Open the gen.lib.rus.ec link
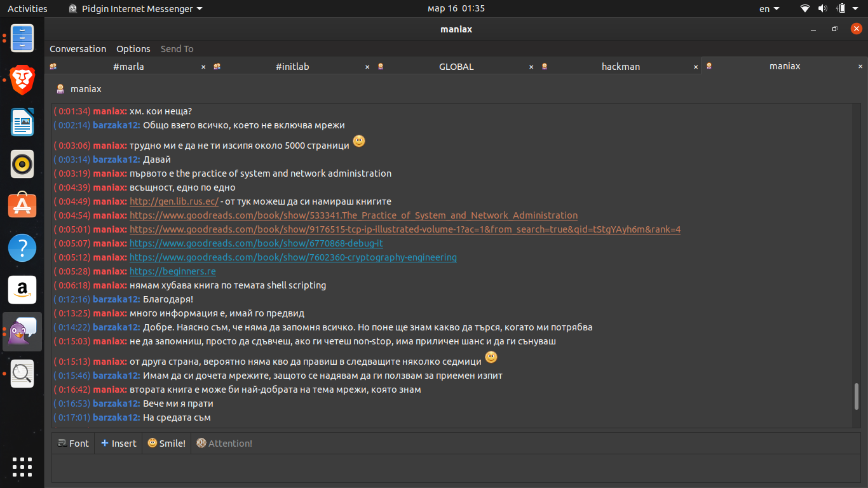The image size is (868, 488). point(174,201)
